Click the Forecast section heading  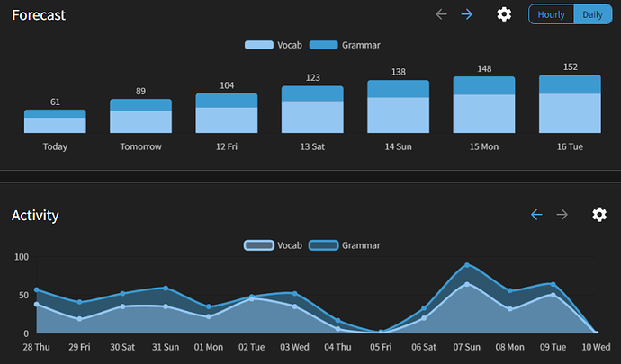(x=39, y=15)
